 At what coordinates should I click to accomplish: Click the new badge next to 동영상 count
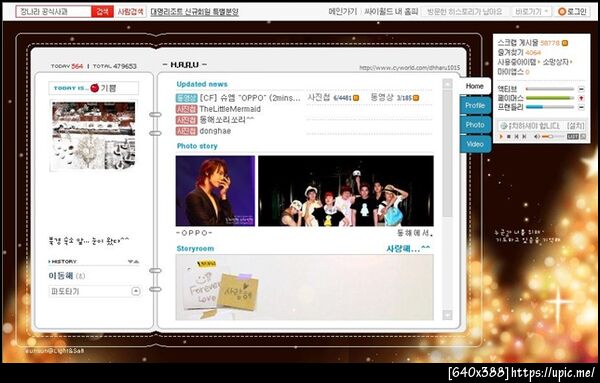click(x=416, y=98)
